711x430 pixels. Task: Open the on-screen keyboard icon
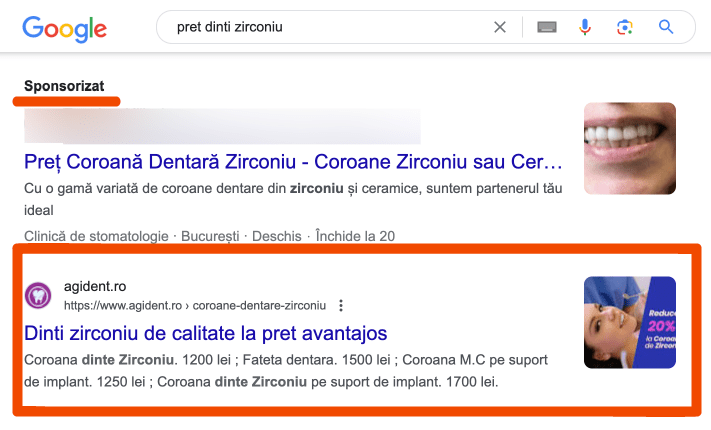pos(547,27)
